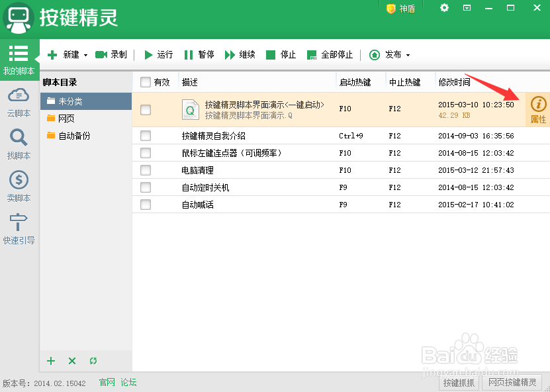Click the Ctrl+9 start hotkey cell
550x392 pixels.
(351, 136)
